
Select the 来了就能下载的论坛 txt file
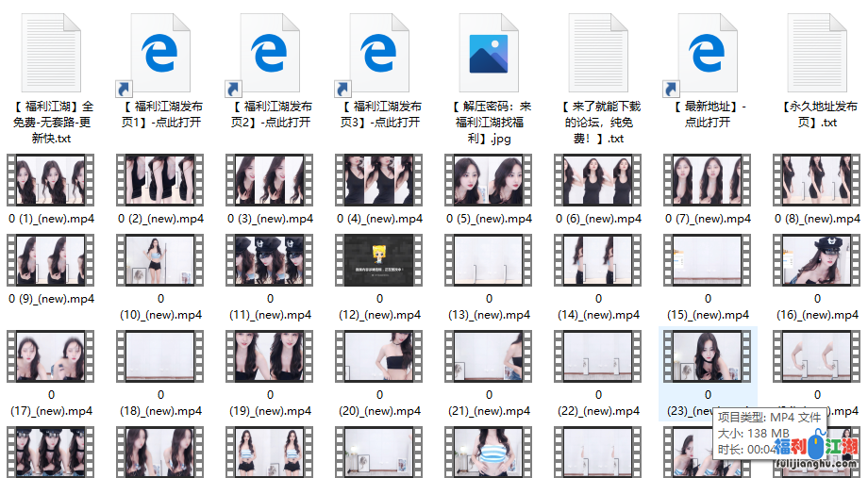pos(598,56)
